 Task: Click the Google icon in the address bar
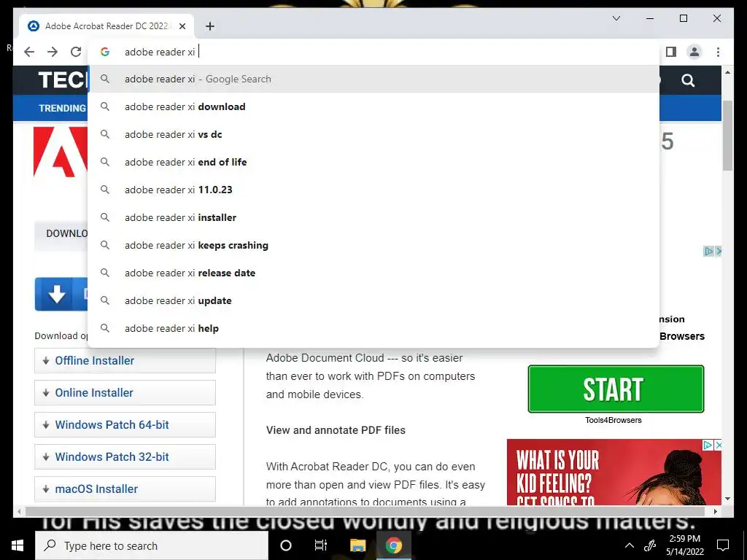pos(105,52)
